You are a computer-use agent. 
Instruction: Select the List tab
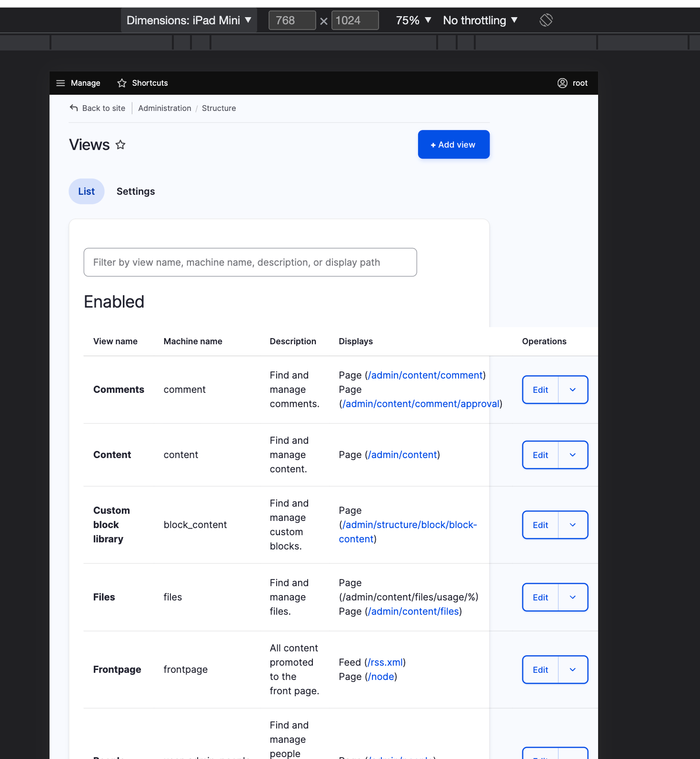tap(87, 191)
